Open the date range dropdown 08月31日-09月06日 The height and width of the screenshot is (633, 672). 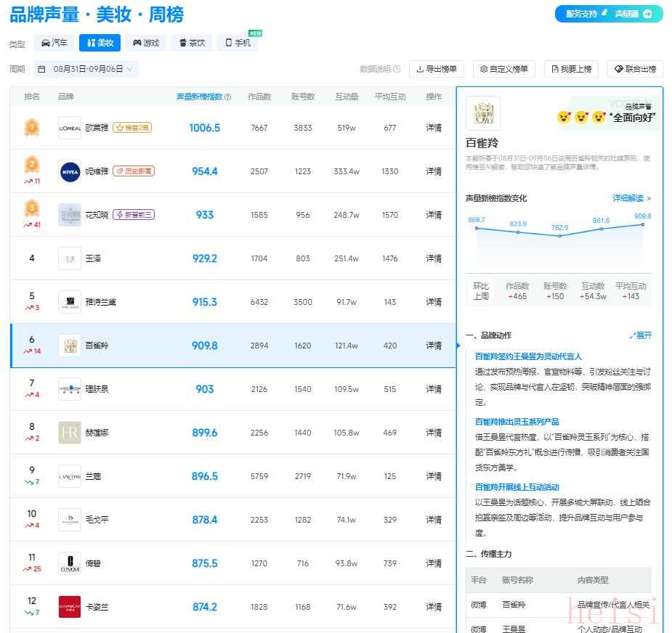(x=84, y=69)
